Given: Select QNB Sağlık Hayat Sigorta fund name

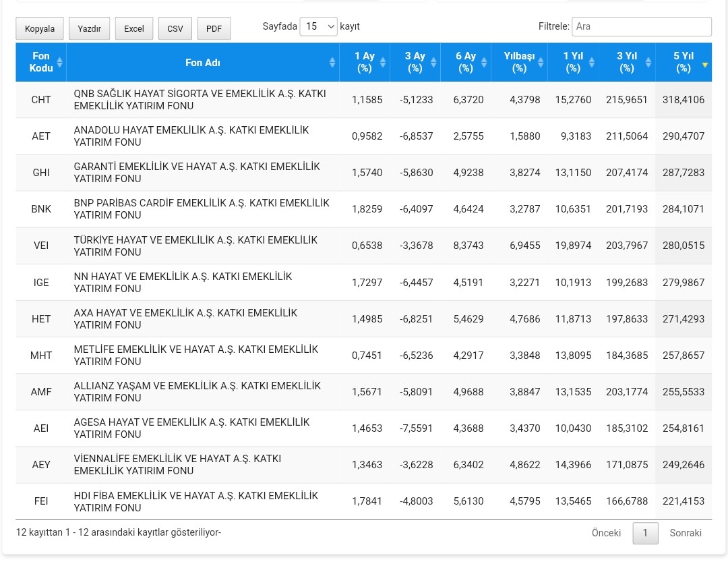Looking at the screenshot, I should 200,100.
